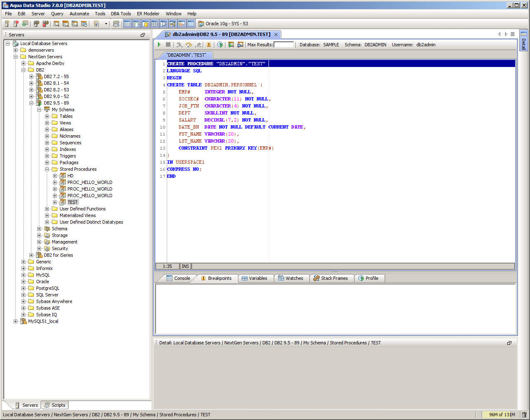Open the toolbar dropdown arrow beside script icon
Viewport: 530px width, 420px height.
point(106,24)
